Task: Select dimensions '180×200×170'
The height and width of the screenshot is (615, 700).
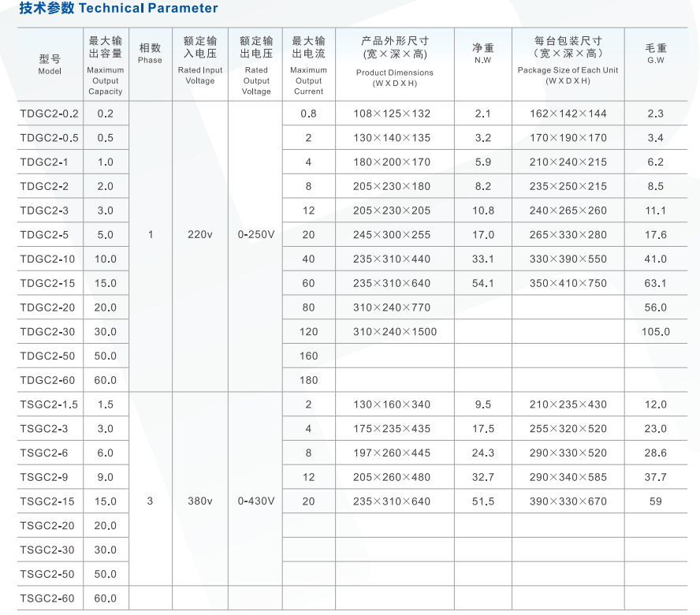Action: pos(392,162)
